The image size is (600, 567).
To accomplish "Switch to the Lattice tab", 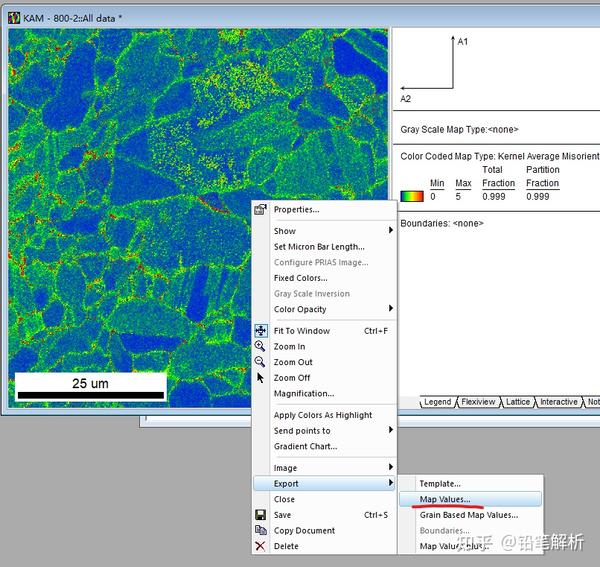I will pyautogui.click(x=517, y=402).
